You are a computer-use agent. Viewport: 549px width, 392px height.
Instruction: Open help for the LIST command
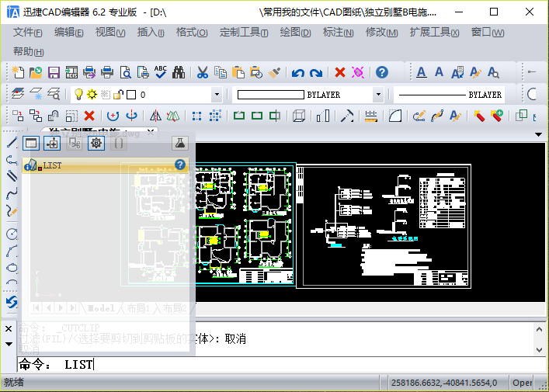(180, 165)
